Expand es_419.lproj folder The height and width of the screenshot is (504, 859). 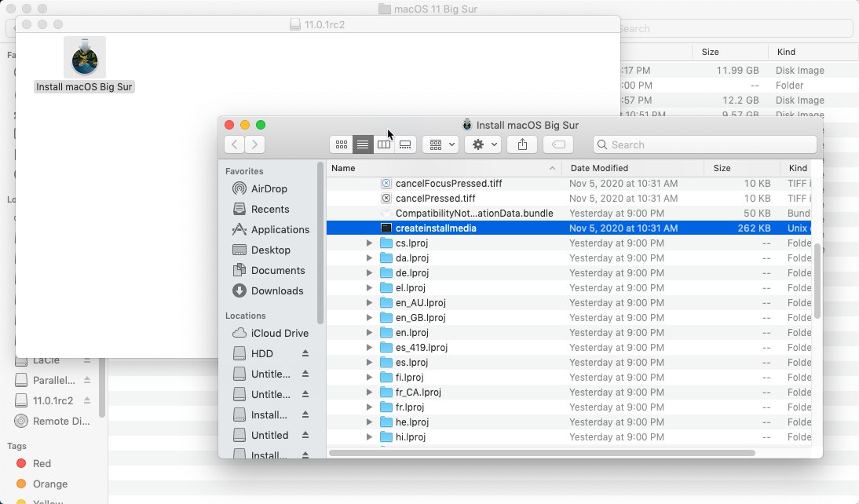tap(369, 347)
